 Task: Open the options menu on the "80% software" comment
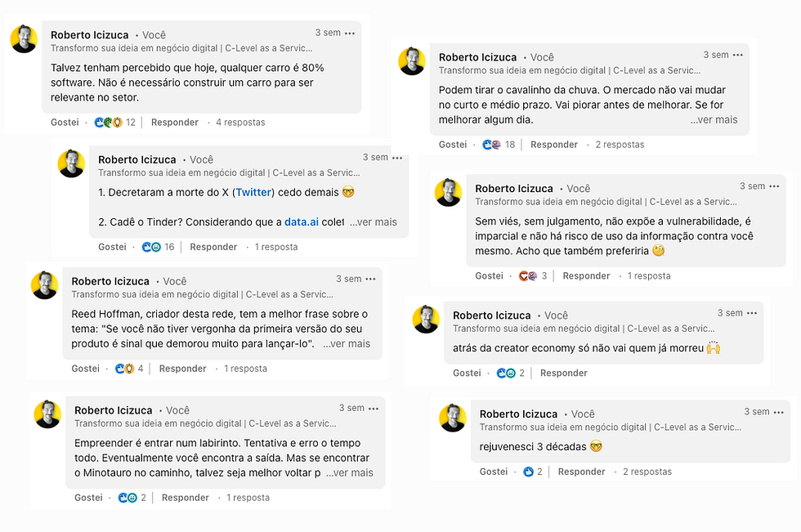(349, 33)
